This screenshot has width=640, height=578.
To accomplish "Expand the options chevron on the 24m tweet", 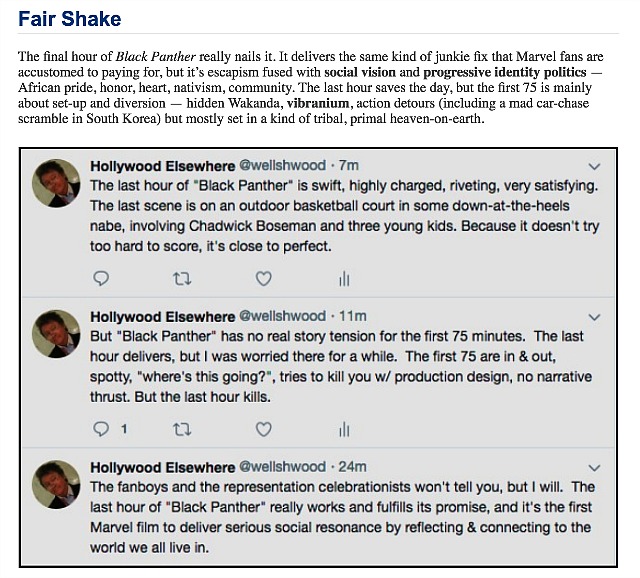I will [x=594, y=468].
